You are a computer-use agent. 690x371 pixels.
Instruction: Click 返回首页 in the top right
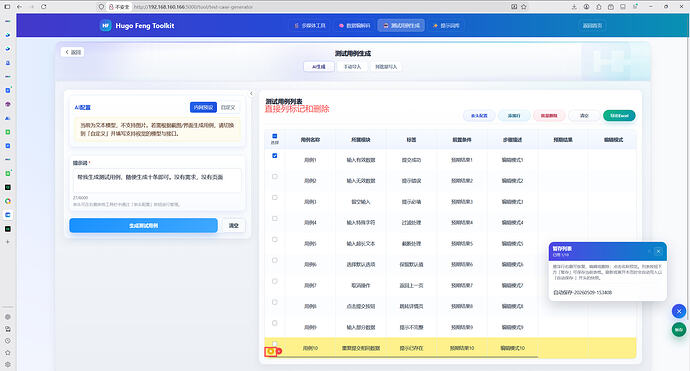point(592,26)
